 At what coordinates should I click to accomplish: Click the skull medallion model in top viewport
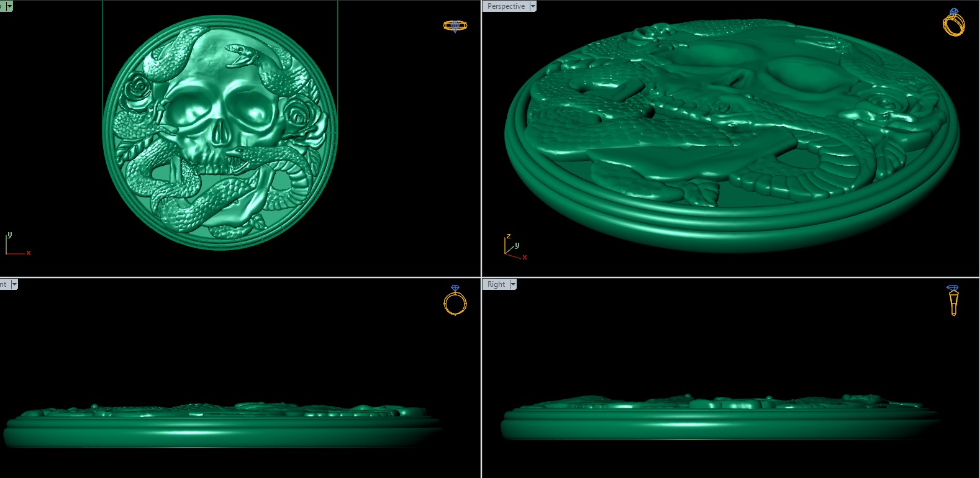click(220, 132)
